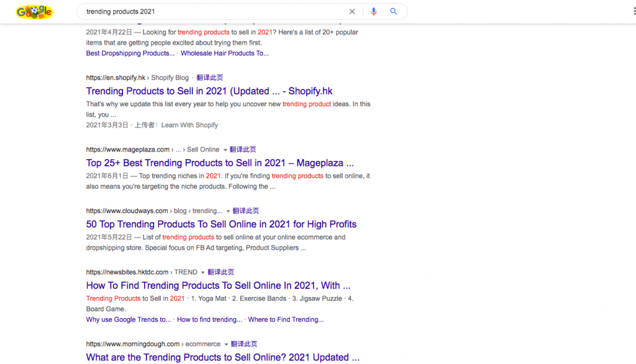This screenshot has height=364, width=636.
Task: Open 'Trending Products to Sell in 2021' Shopify result
Action: pos(209,91)
